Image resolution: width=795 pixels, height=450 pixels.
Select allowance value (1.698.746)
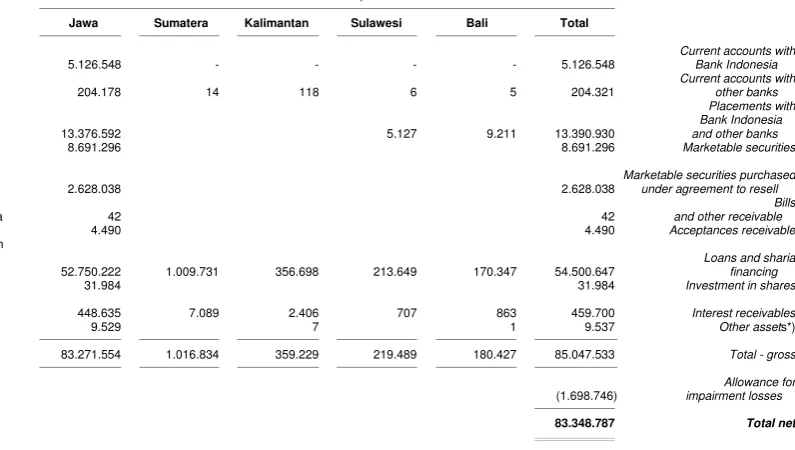[x=586, y=396]
